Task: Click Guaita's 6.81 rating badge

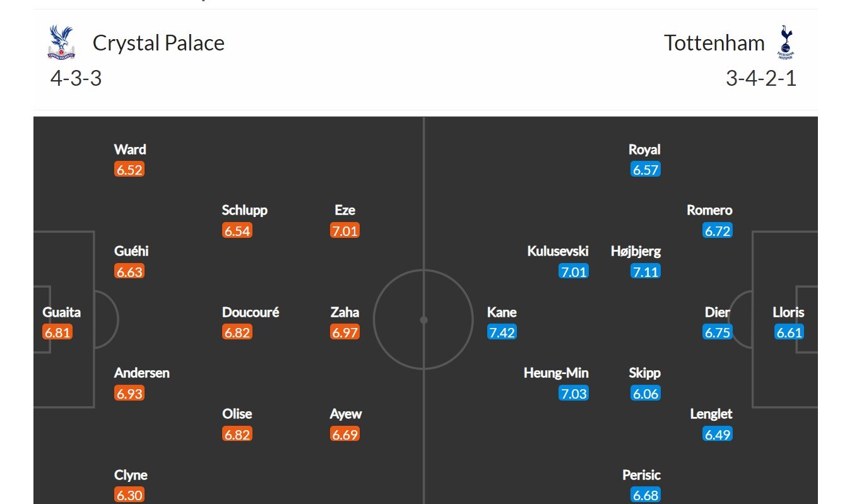Action: (x=57, y=332)
